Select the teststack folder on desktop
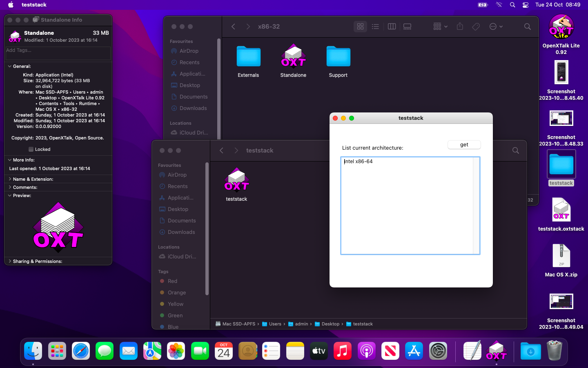Screen dimensions: 588x368 coord(561,164)
